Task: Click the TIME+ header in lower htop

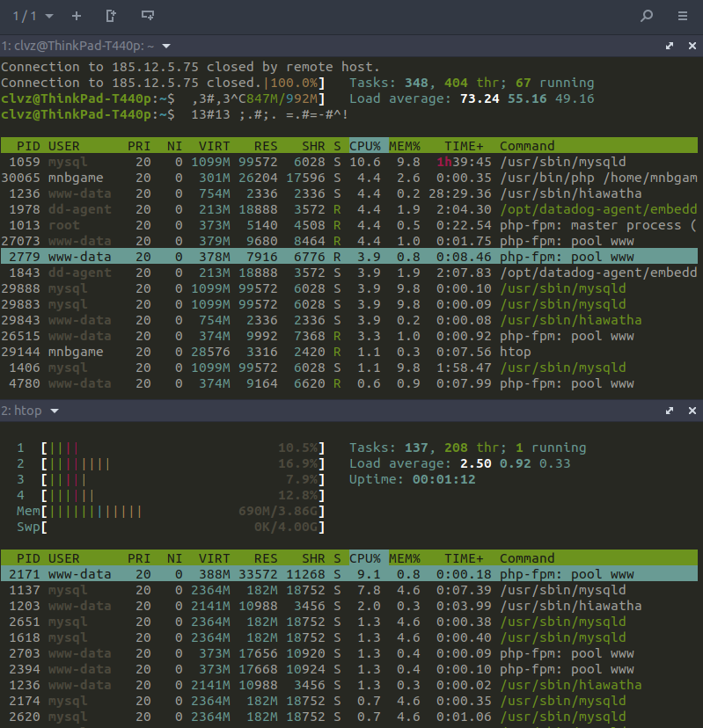Action: (464, 558)
